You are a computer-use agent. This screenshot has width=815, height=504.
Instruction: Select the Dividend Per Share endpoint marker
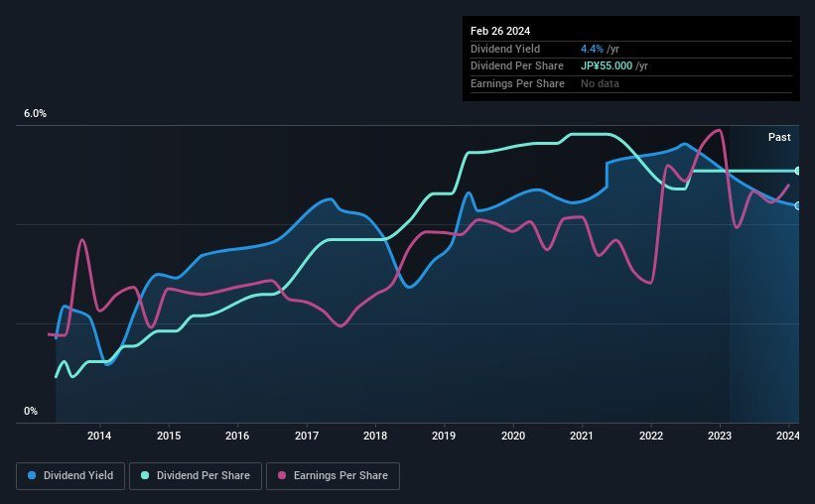click(798, 171)
